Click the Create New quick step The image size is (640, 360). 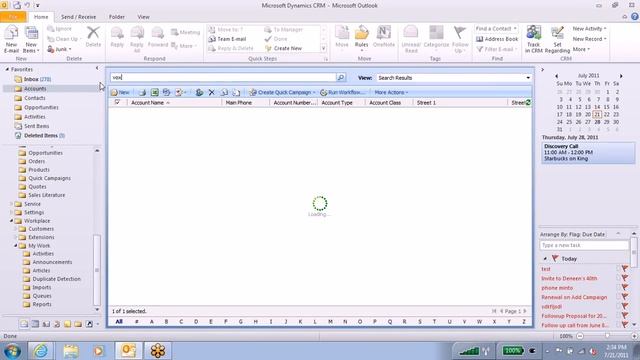(x=283, y=48)
